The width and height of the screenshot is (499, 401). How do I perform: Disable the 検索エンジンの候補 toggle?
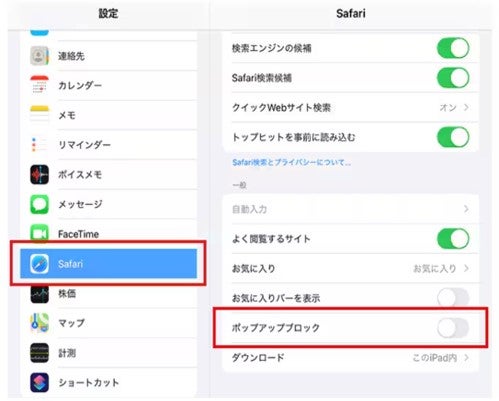[x=453, y=48]
